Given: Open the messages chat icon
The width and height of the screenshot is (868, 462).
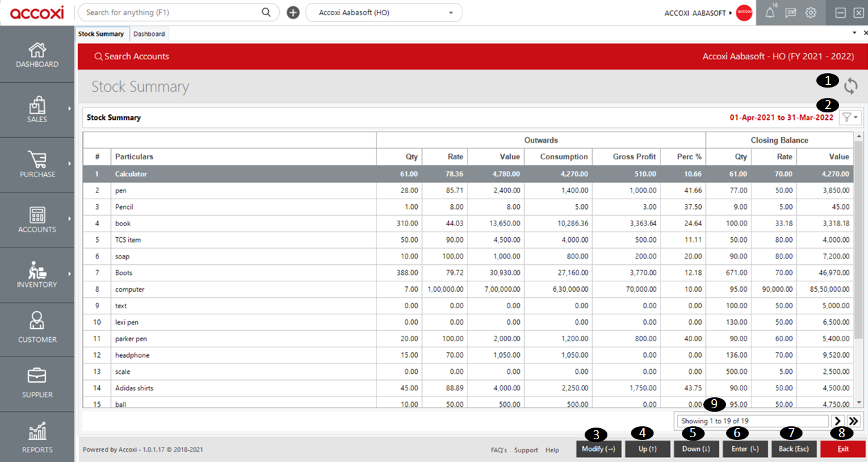Looking at the screenshot, I should [791, 12].
